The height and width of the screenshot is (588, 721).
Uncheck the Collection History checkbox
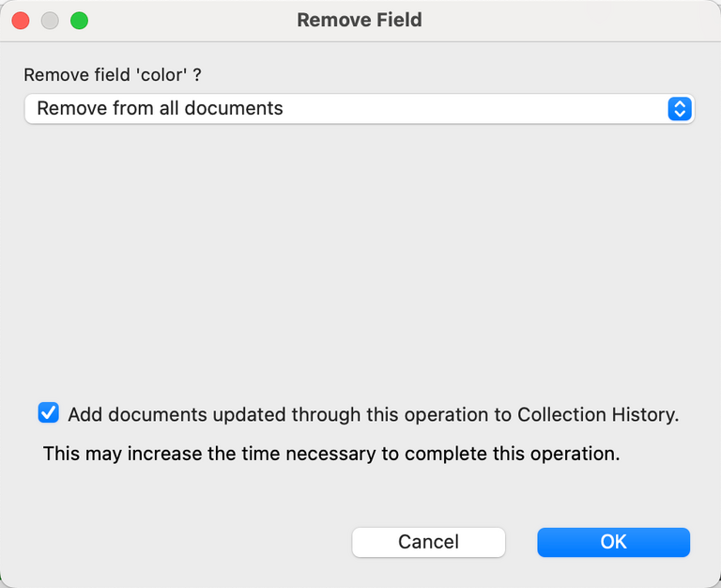point(48,413)
